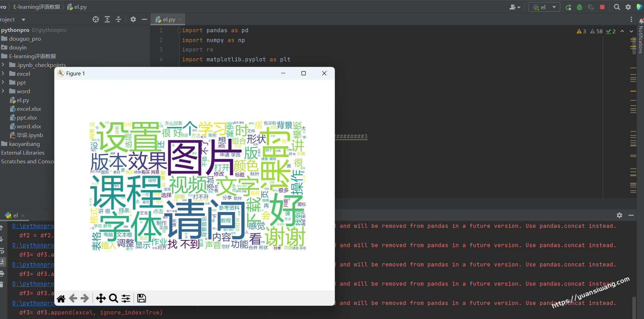This screenshot has width=644, height=319.
Task: Open the 3 warnings indicator
Action: (581, 31)
